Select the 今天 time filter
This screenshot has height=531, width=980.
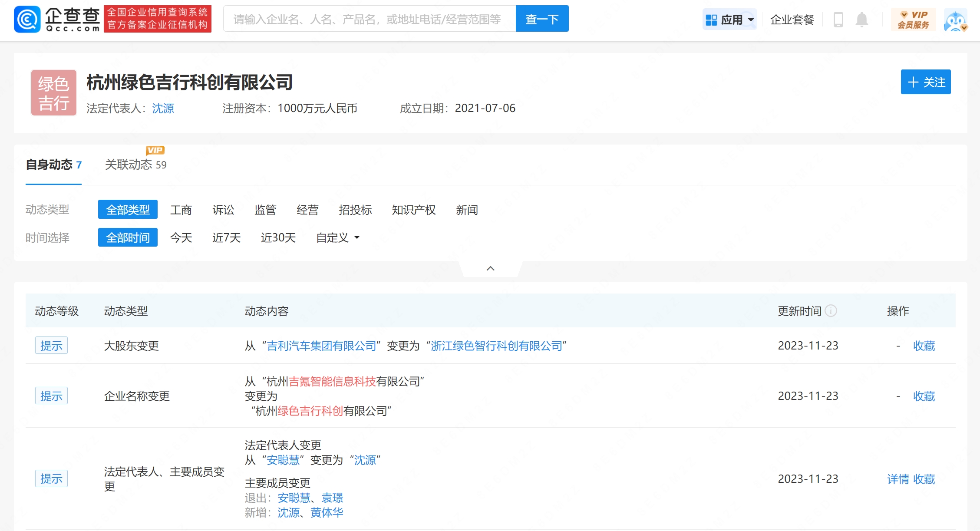(181, 237)
